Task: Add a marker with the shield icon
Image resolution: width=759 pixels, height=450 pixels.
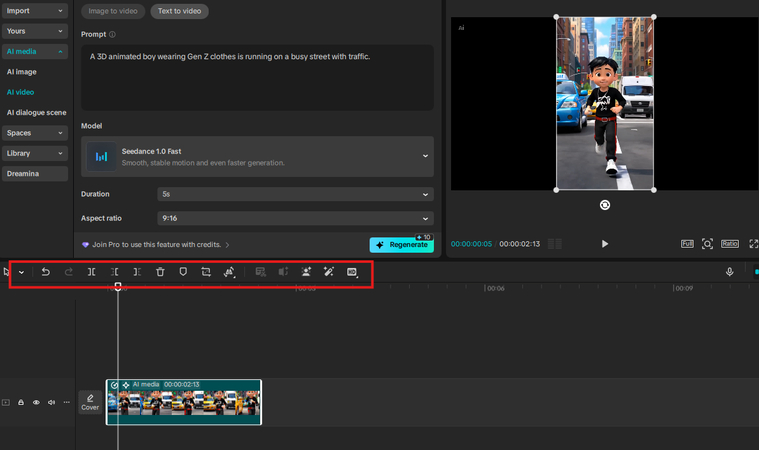Action: [183, 272]
